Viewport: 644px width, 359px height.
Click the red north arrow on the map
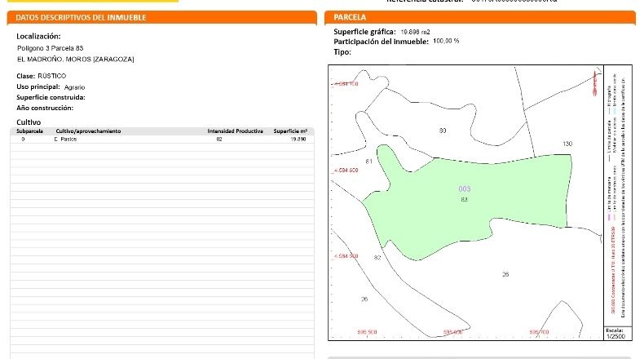coord(594,83)
